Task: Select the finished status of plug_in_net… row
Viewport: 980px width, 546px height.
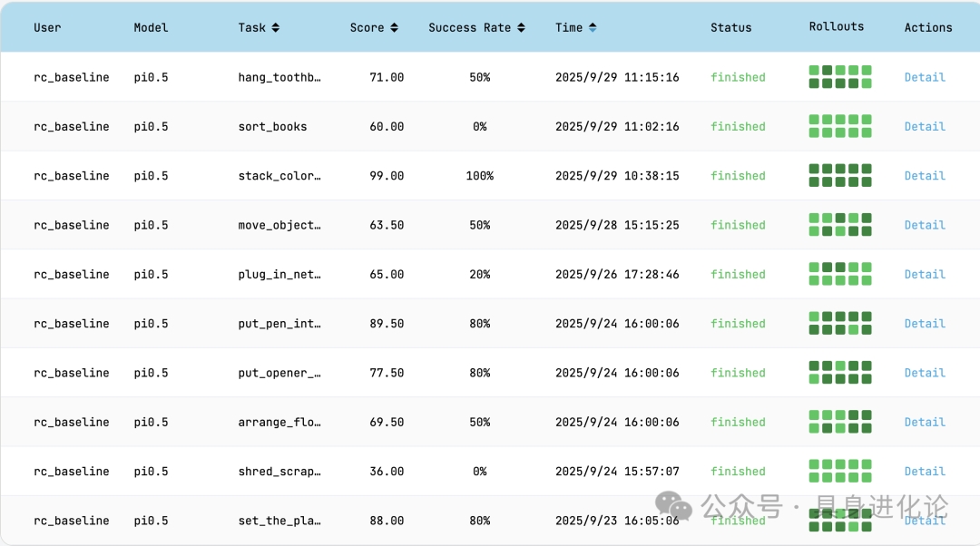Action: pyautogui.click(x=738, y=275)
